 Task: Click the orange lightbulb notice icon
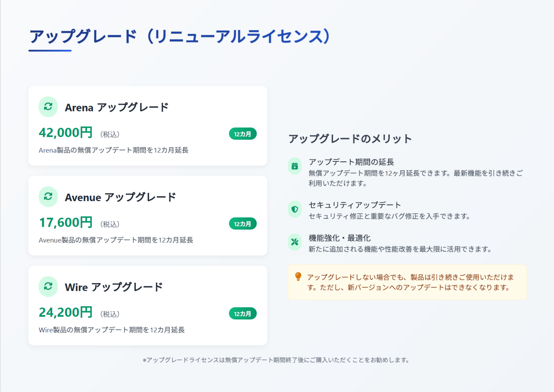298,277
